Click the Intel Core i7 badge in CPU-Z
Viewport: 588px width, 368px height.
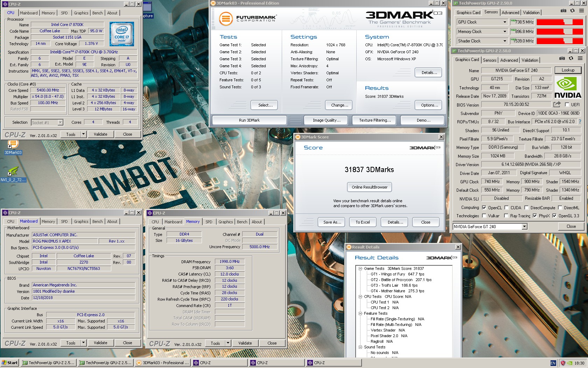pos(121,34)
